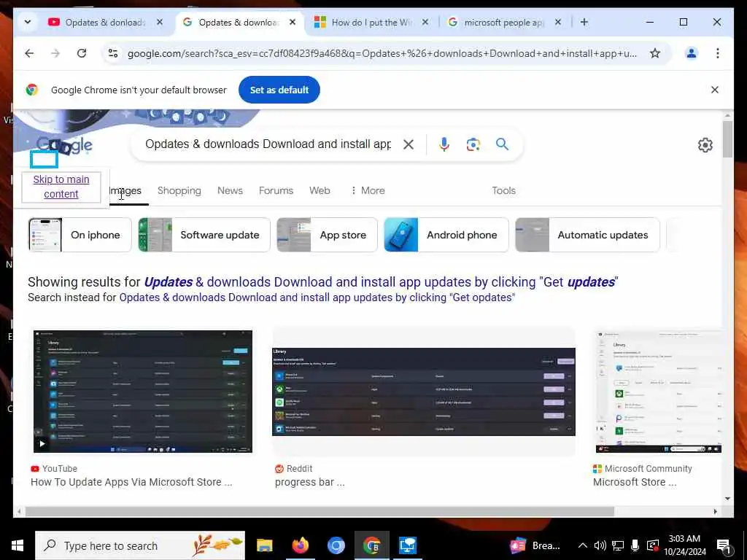Open the 'Microsoft Store ...' result title
The width and height of the screenshot is (747, 560).
pos(635,482)
